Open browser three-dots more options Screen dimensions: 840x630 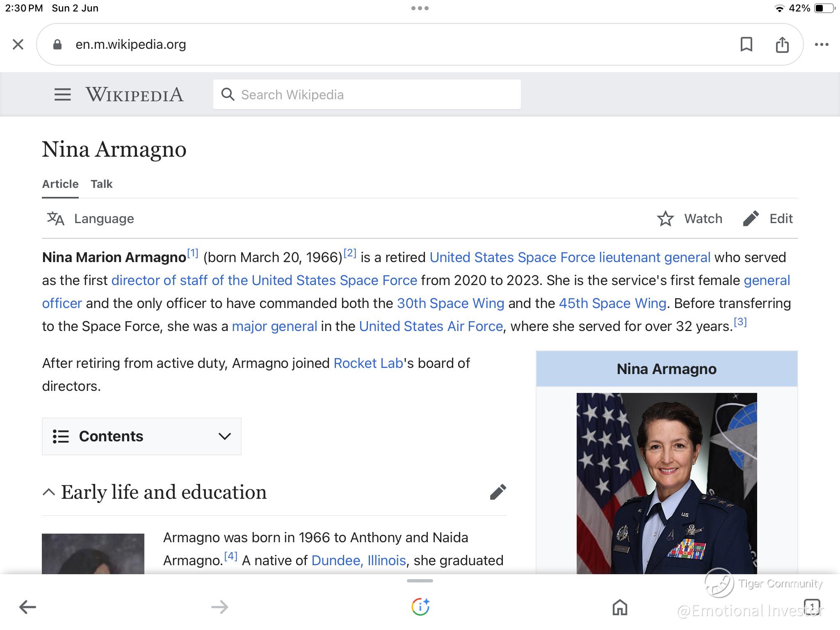(821, 44)
